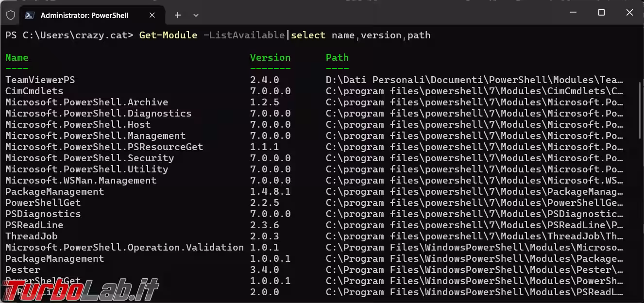
Task: Close the Windows Terminal window
Action: [629, 13]
